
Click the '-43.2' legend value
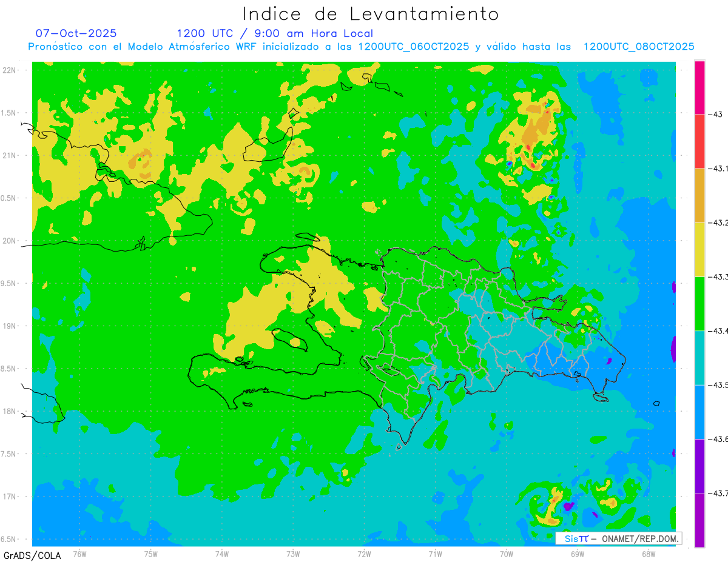tap(718, 222)
